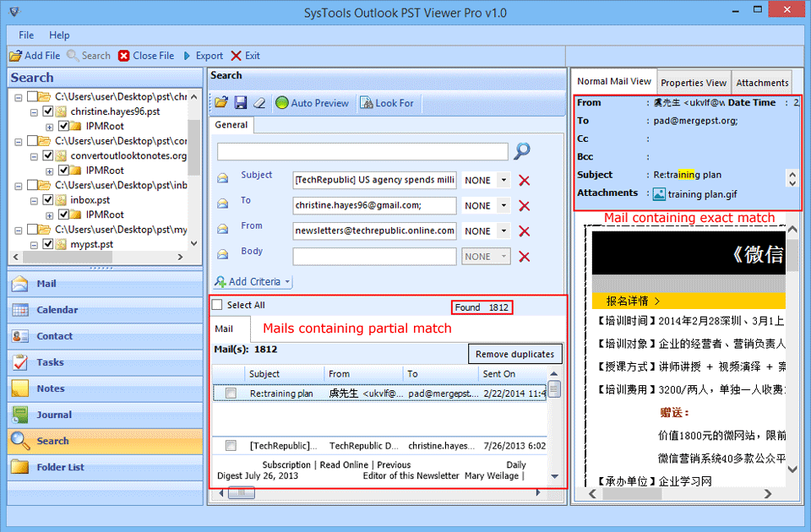811x532 pixels.
Task: Sort results by Sent On column
Action: click(x=512, y=374)
